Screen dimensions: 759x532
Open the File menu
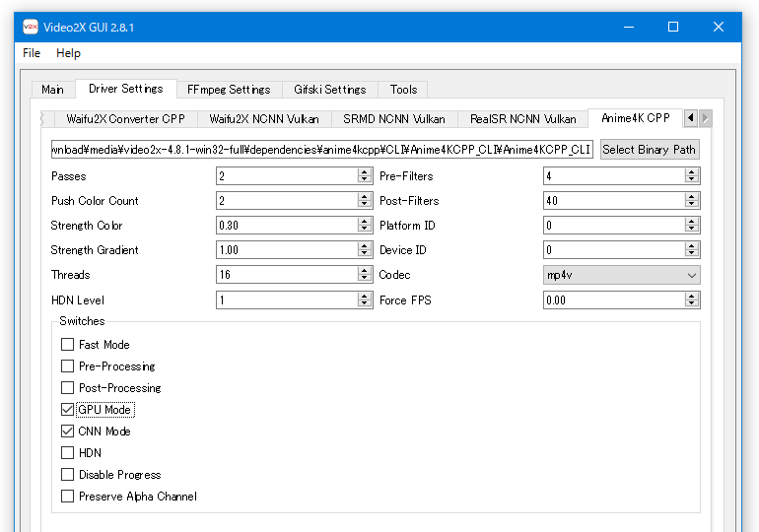(x=32, y=53)
